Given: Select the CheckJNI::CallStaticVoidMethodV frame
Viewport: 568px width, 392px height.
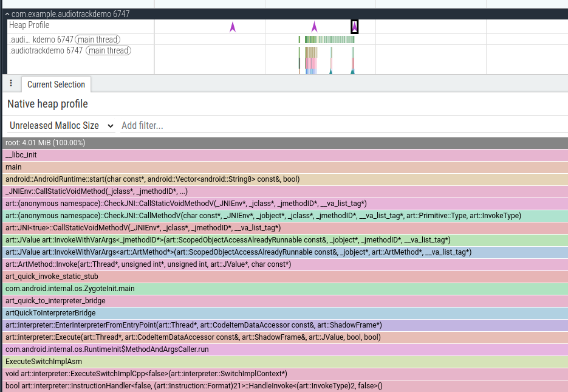Looking at the screenshot, I should pyautogui.click(x=285, y=204).
